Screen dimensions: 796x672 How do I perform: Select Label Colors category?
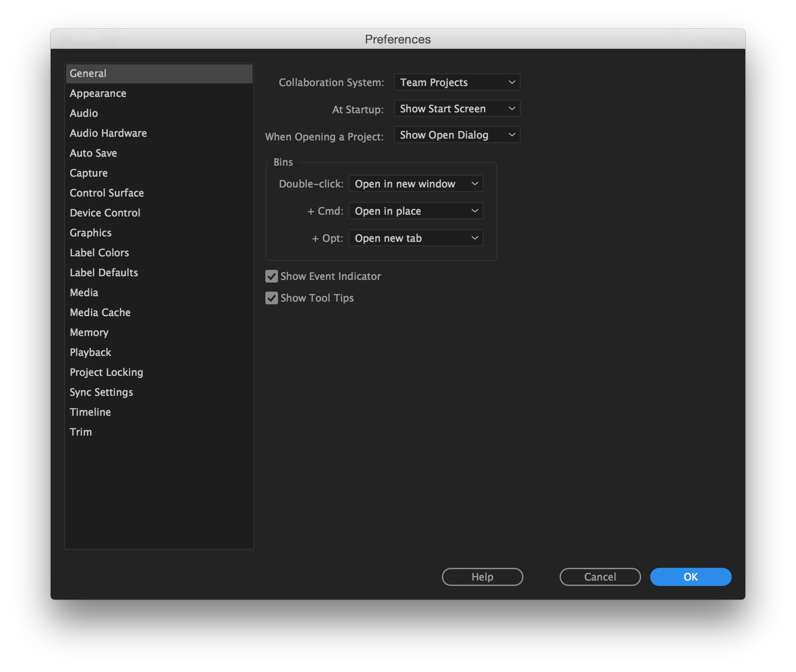tap(159, 253)
